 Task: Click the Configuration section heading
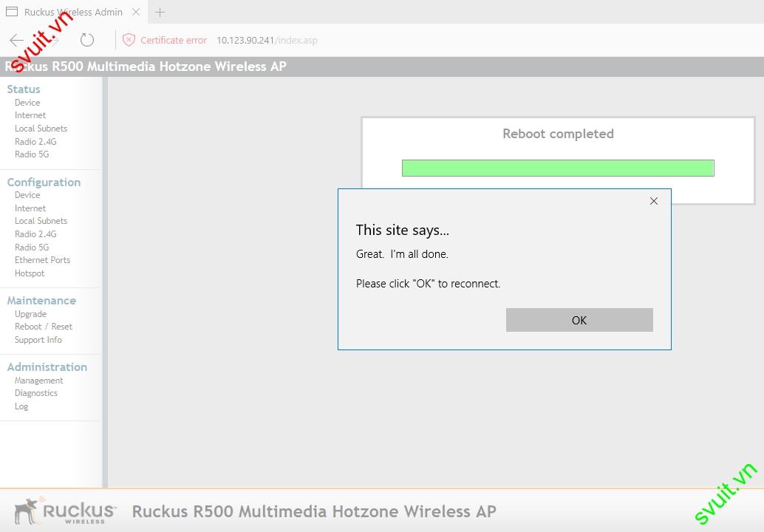[44, 183]
